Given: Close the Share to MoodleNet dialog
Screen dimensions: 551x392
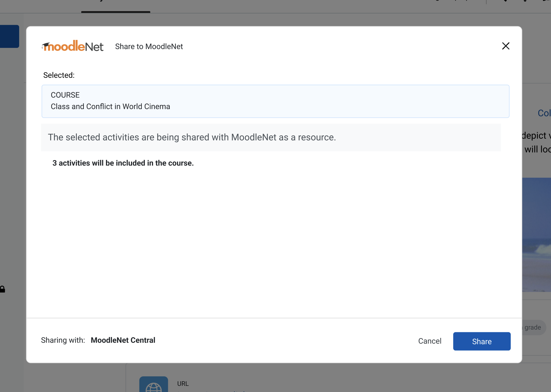Looking at the screenshot, I should tap(506, 46).
